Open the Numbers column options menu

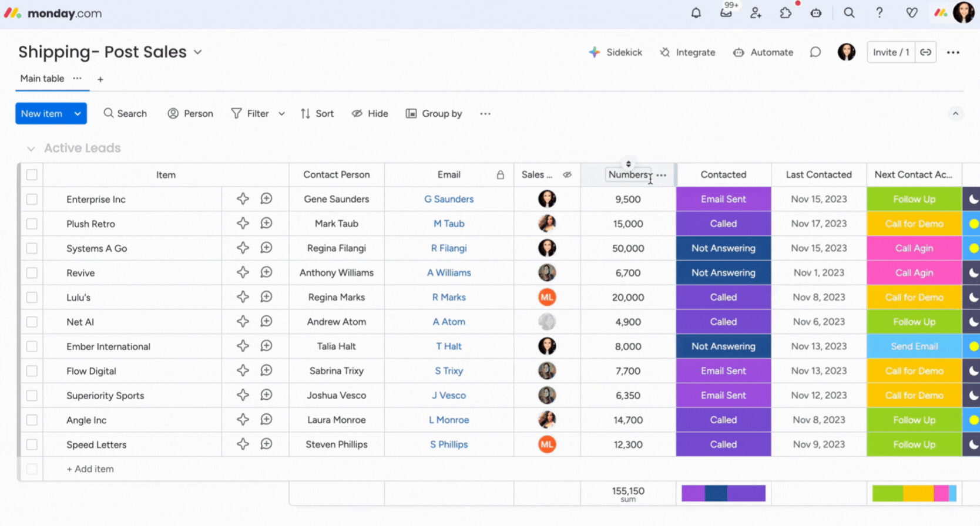pyautogui.click(x=662, y=175)
